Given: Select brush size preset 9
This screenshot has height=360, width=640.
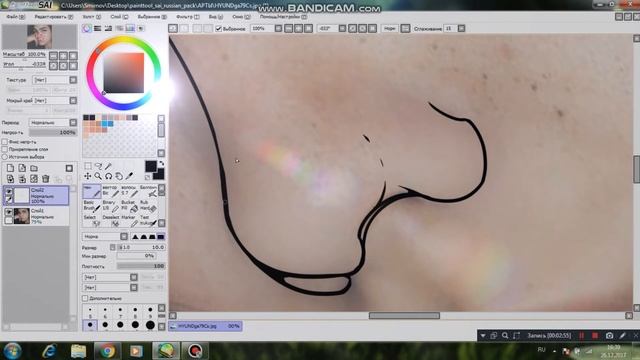Looking at the screenshot, I should coord(150,312).
